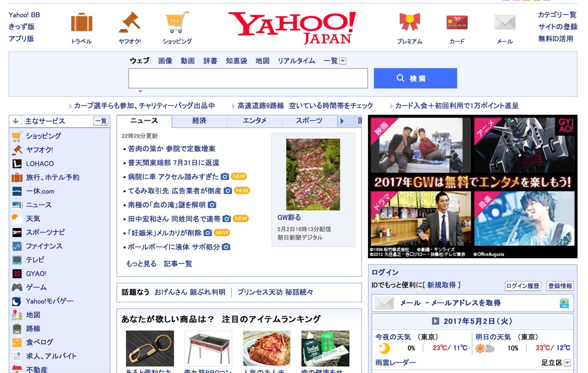Viewport: 588px width, 373px height.
Task: Click the スポーツナビ icon in sidebar
Action: pos(17,232)
